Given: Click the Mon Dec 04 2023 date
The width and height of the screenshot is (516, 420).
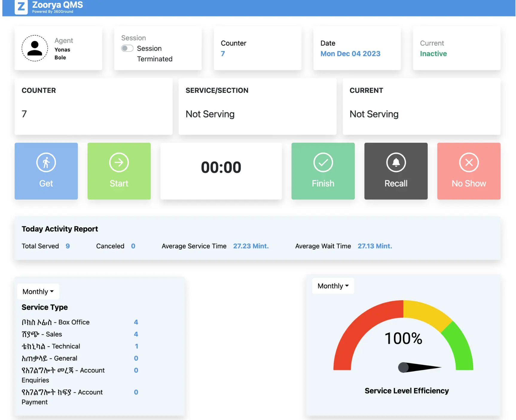Looking at the screenshot, I should [x=350, y=54].
